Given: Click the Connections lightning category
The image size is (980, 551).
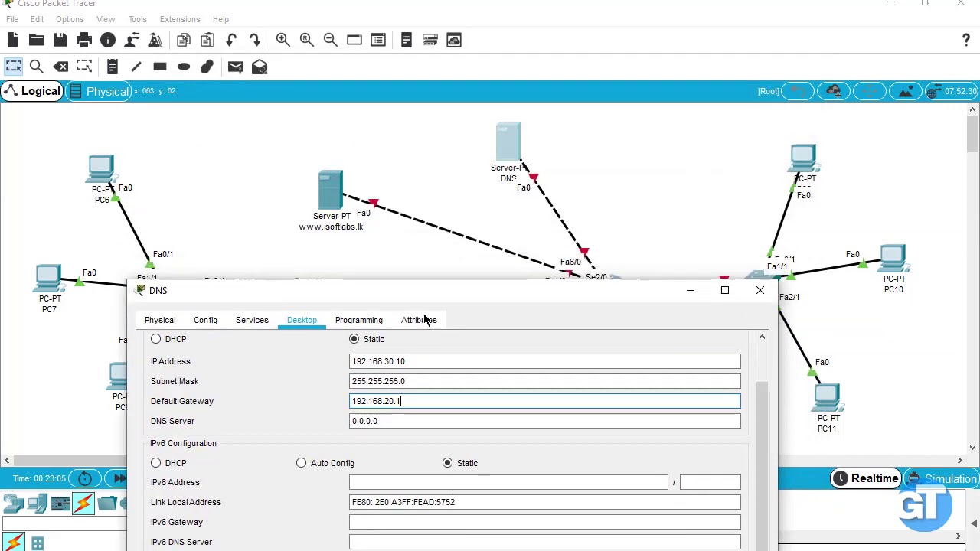Looking at the screenshot, I should [x=83, y=503].
